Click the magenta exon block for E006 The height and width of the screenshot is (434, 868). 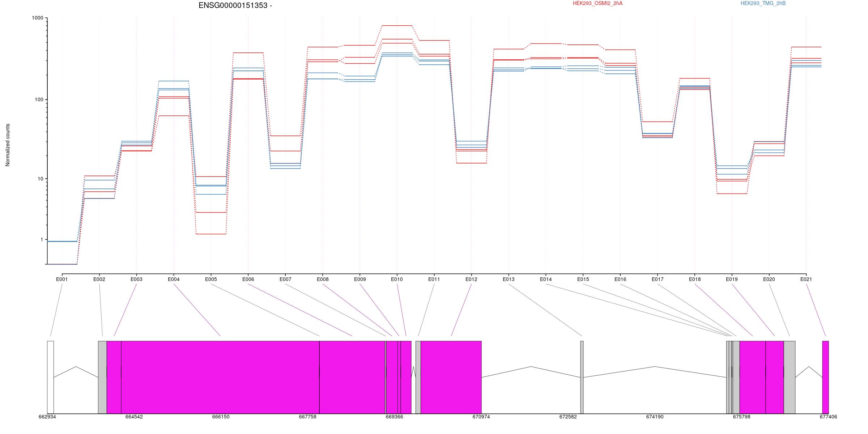click(x=352, y=377)
